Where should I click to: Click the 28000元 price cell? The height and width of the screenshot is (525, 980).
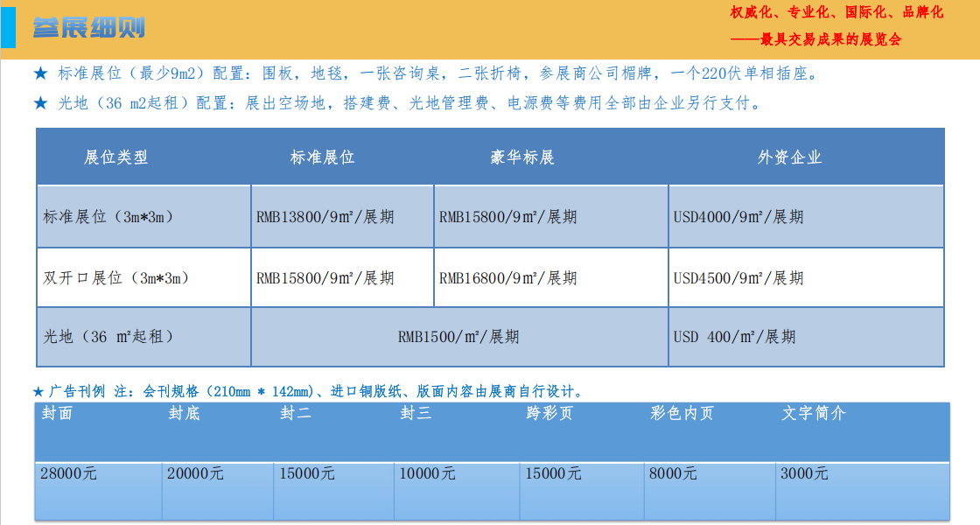[68, 473]
